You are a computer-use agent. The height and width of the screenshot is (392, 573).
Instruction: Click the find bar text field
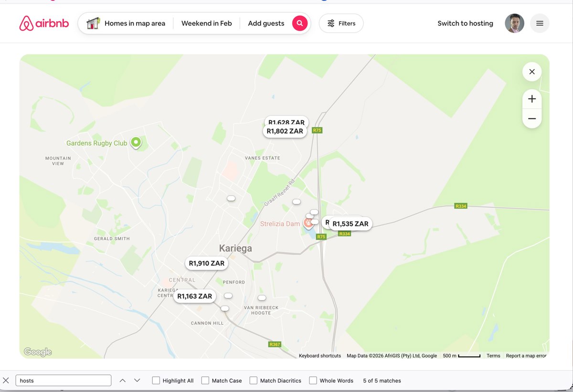pos(64,381)
